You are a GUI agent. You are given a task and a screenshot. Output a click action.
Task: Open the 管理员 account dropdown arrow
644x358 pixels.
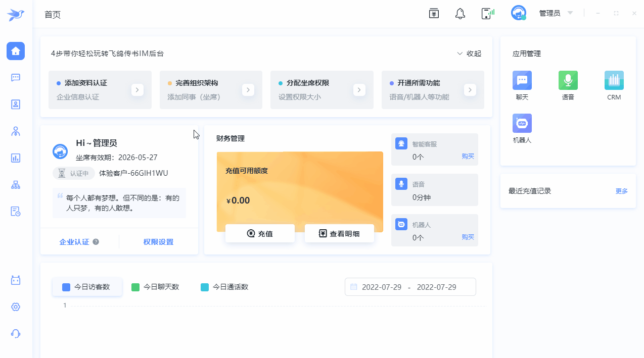click(x=570, y=13)
